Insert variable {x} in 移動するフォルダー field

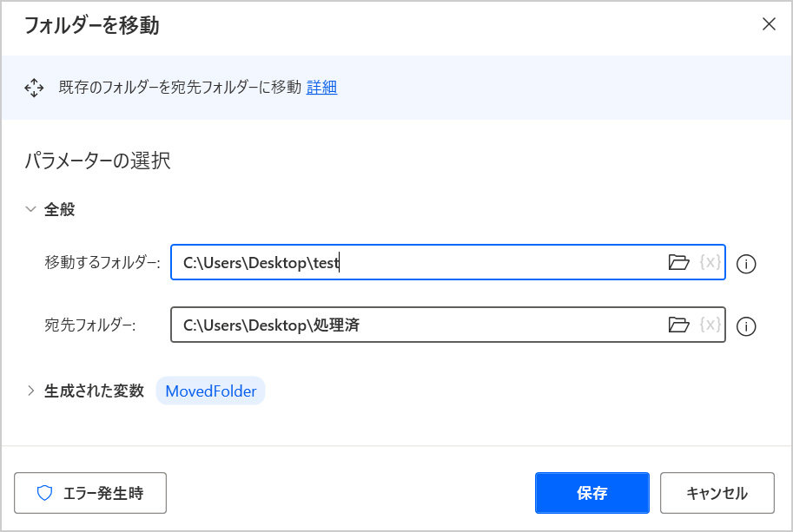click(x=710, y=262)
